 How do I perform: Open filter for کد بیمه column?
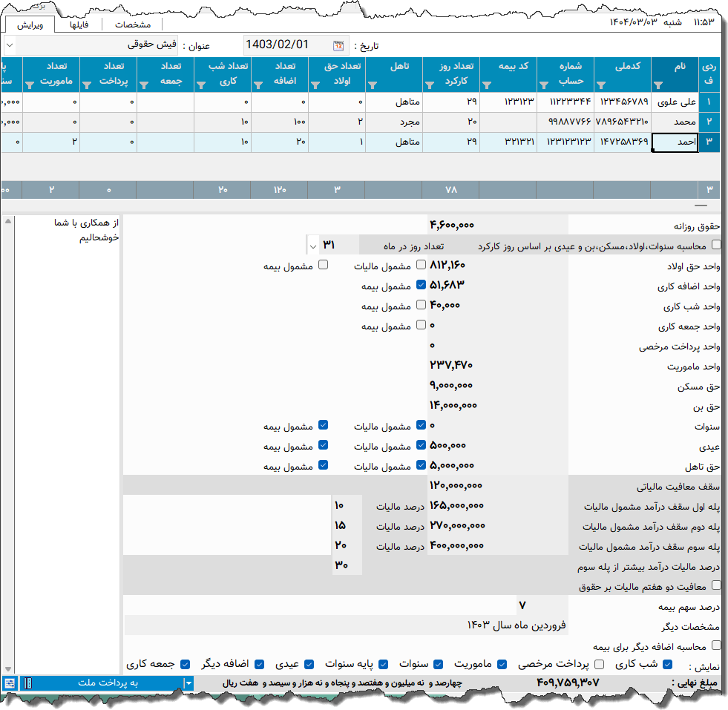[486, 85]
